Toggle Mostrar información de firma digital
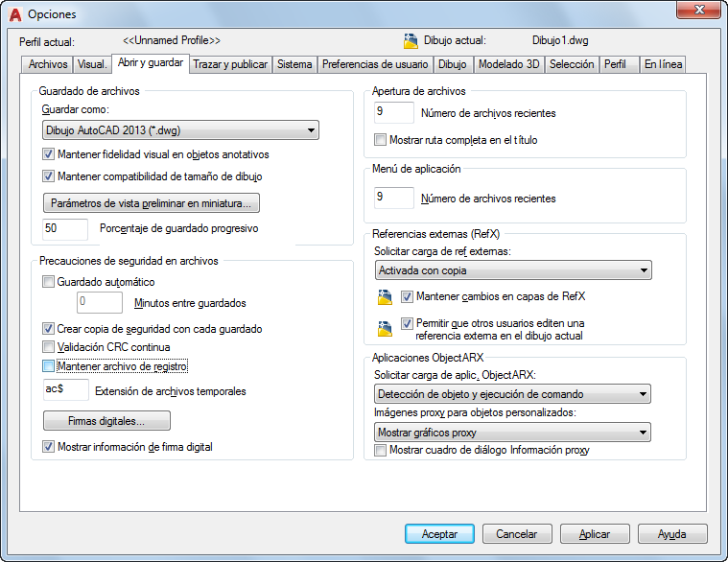This screenshot has width=728, height=562. click(x=48, y=447)
